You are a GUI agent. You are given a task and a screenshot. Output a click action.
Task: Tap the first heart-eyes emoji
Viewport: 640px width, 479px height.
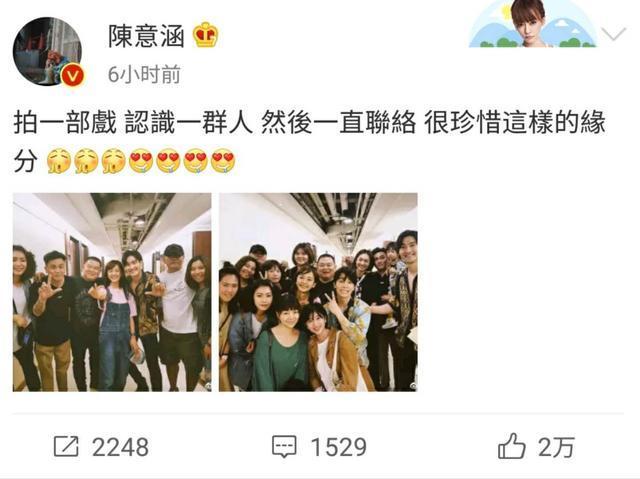141,161
